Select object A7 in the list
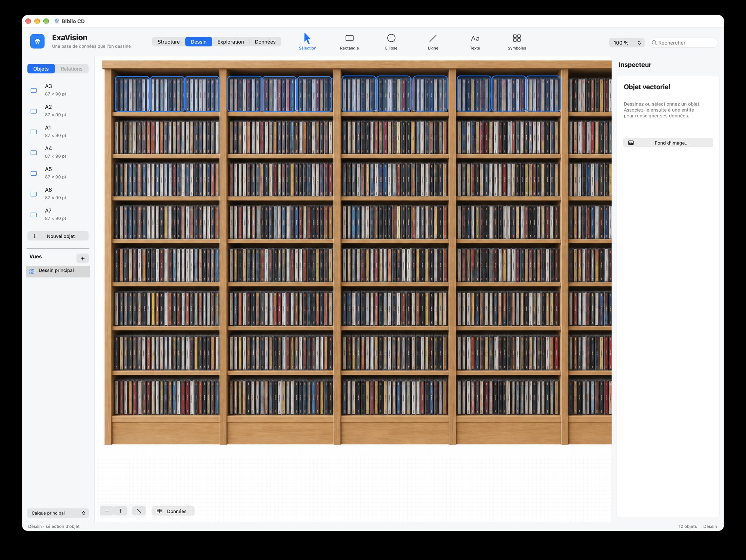 point(58,214)
